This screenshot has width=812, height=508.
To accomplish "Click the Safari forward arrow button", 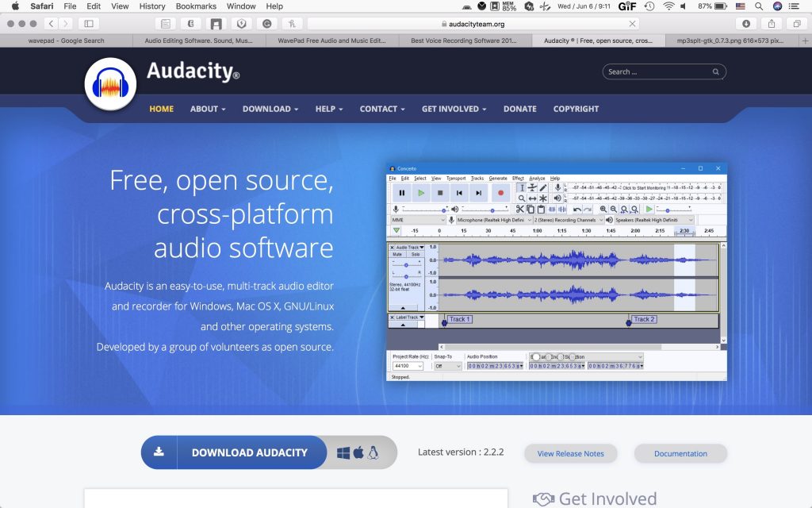I will pos(65,23).
